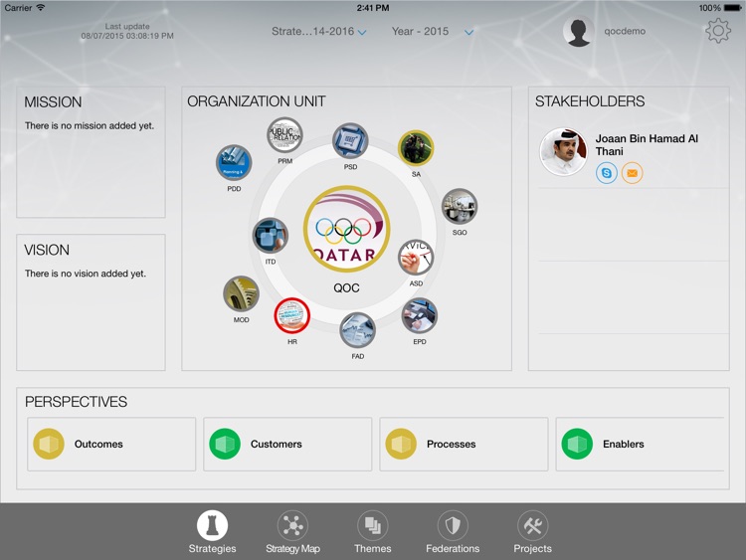Click the Enablers green cube icon

(x=577, y=444)
